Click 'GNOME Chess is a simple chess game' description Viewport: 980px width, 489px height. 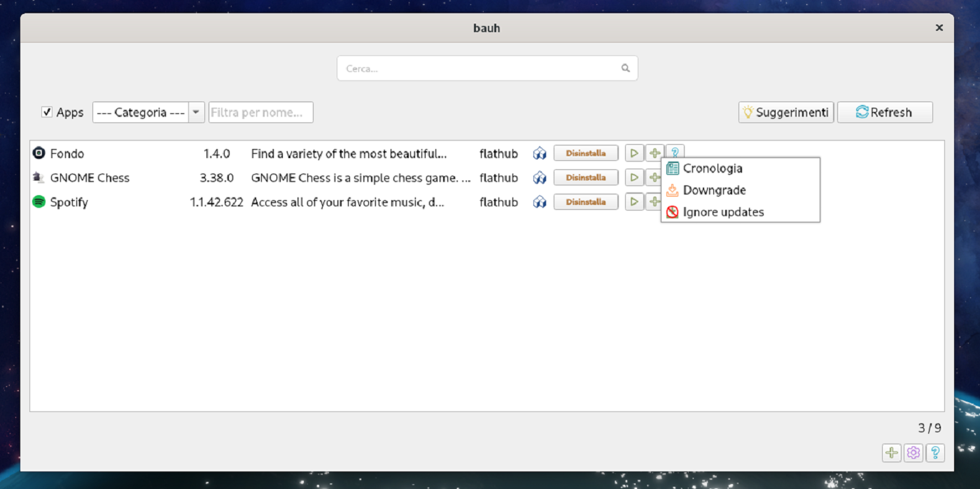tap(360, 178)
